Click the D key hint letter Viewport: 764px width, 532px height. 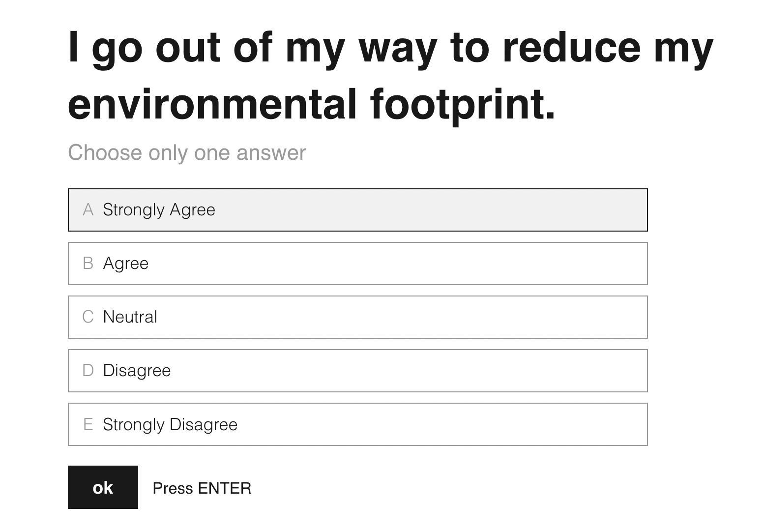coord(88,371)
